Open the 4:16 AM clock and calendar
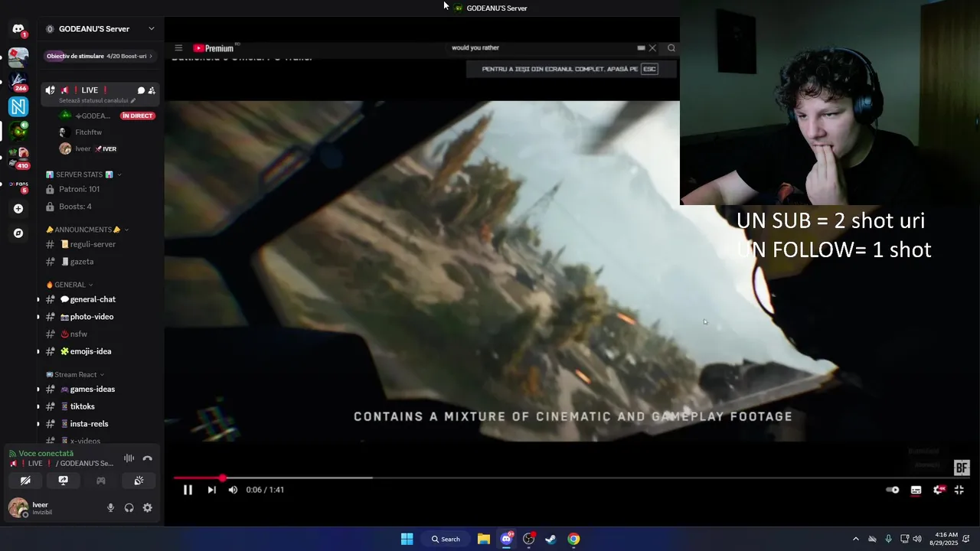The height and width of the screenshot is (551, 980). coord(944,539)
